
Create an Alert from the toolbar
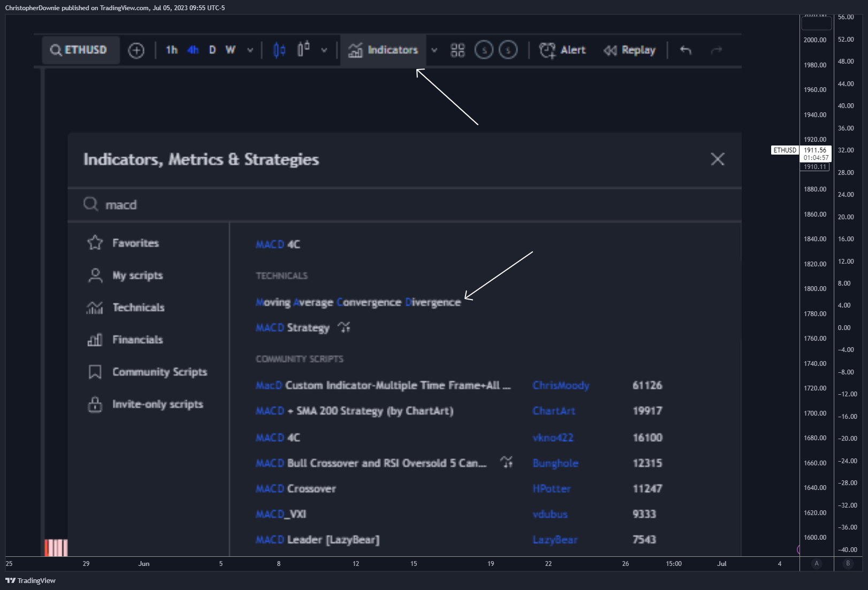coord(562,50)
